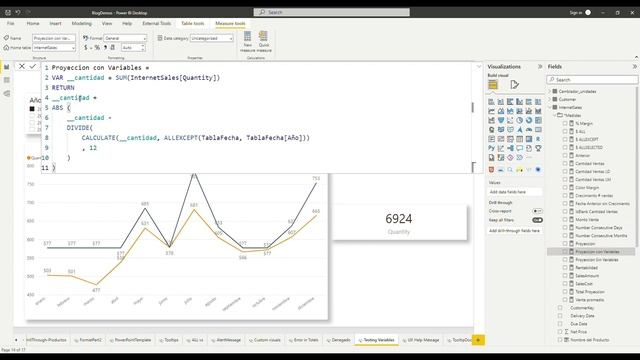Check the SalesCost measure checkbox
Viewport: 640px width, 360px height.
(x=565, y=284)
